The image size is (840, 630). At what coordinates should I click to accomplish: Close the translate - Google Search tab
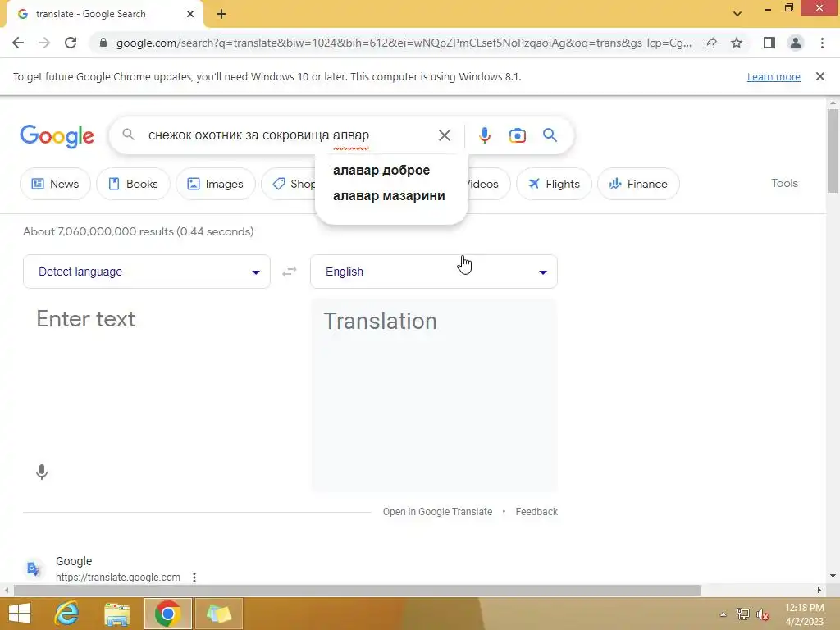click(x=190, y=14)
